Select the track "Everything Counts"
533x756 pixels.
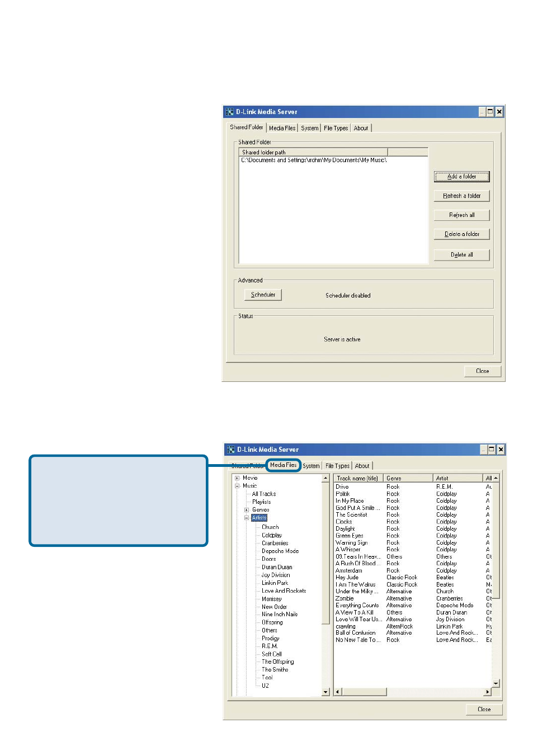tap(357, 606)
